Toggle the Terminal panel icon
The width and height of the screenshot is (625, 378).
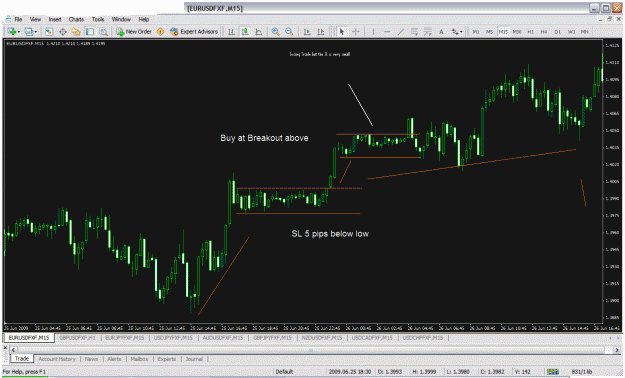(90, 32)
